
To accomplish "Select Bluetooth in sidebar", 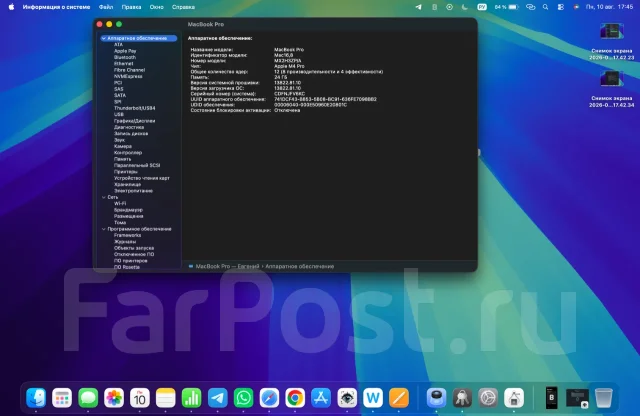I will 125,57.
